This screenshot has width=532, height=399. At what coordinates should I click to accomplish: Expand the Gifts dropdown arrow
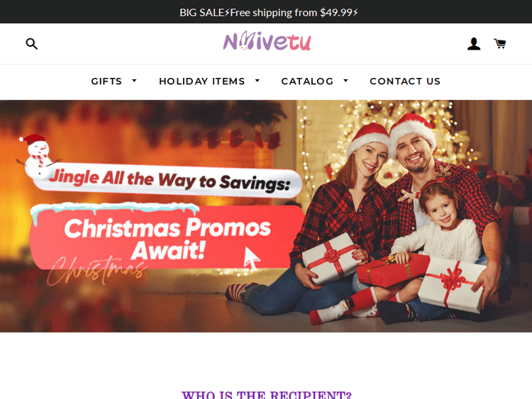coord(134,81)
